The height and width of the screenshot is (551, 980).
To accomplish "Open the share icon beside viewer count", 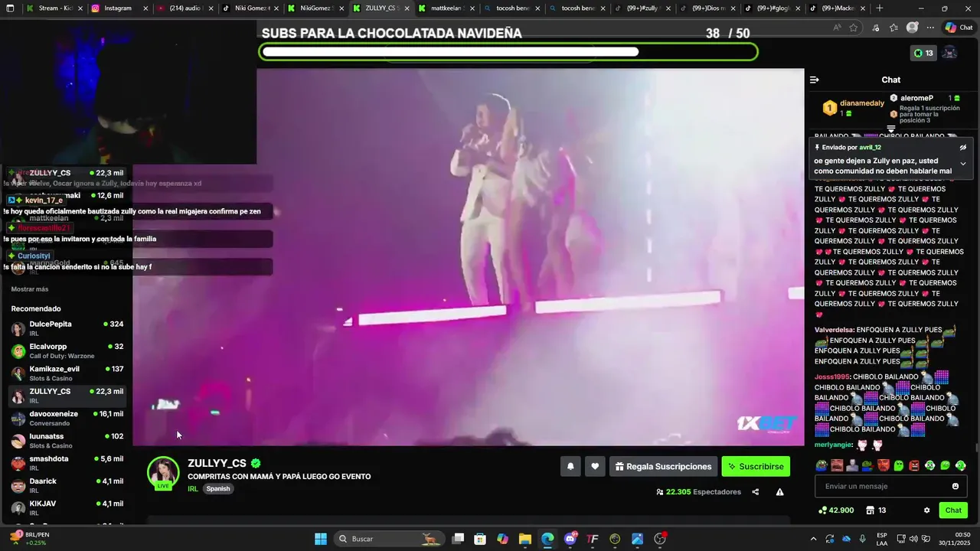I will [x=755, y=492].
